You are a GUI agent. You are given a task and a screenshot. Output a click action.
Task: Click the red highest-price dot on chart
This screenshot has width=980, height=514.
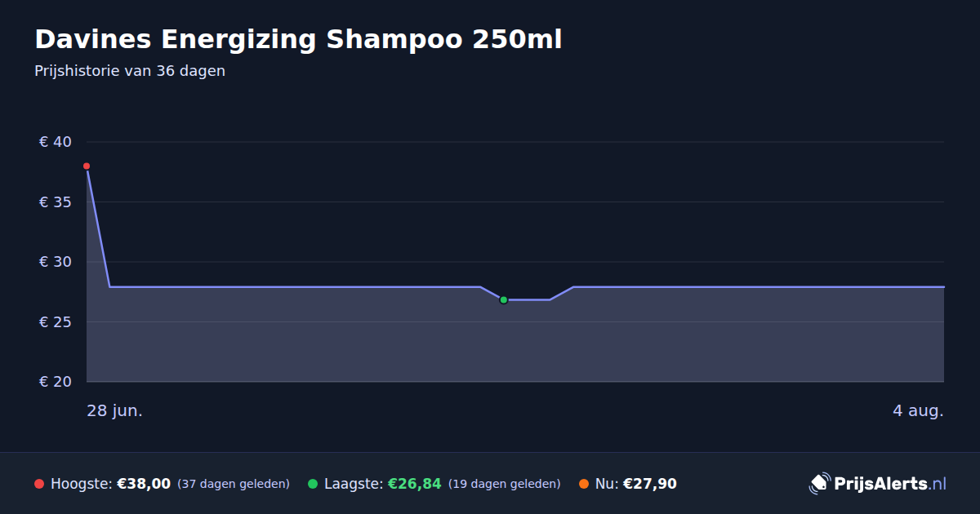[x=87, y=166]
